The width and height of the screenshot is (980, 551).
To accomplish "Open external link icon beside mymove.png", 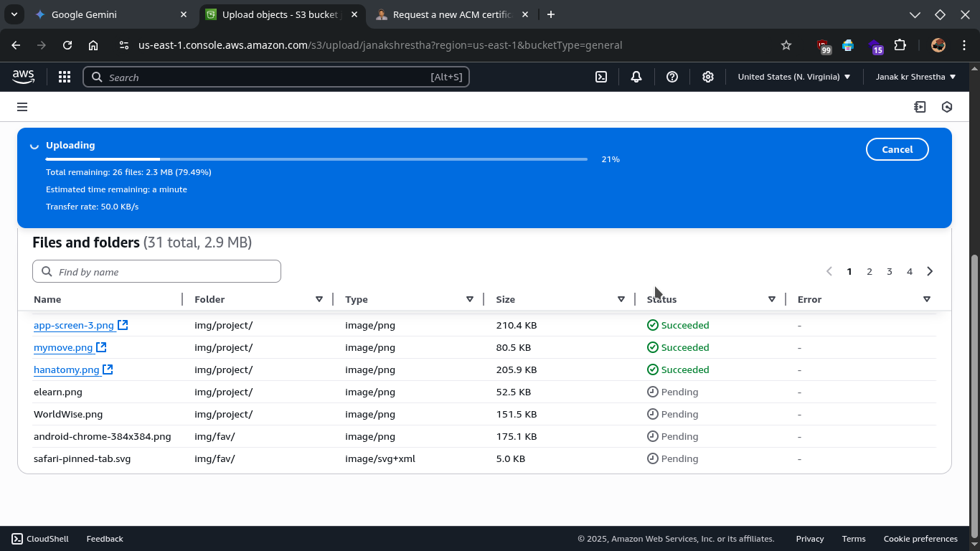I will (101, 347).
